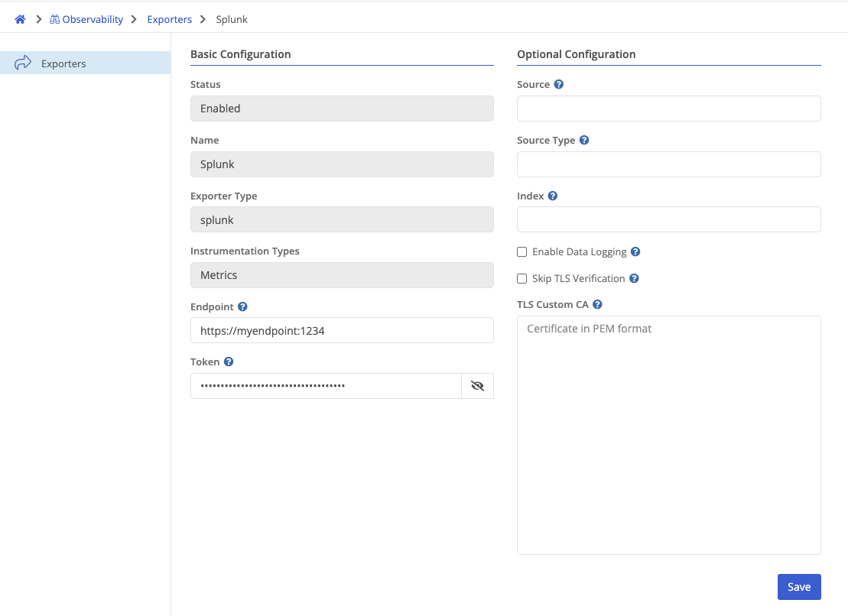
Task: Click the chevron after Observability breadcrumb
Action: click(x=134, y=19)
